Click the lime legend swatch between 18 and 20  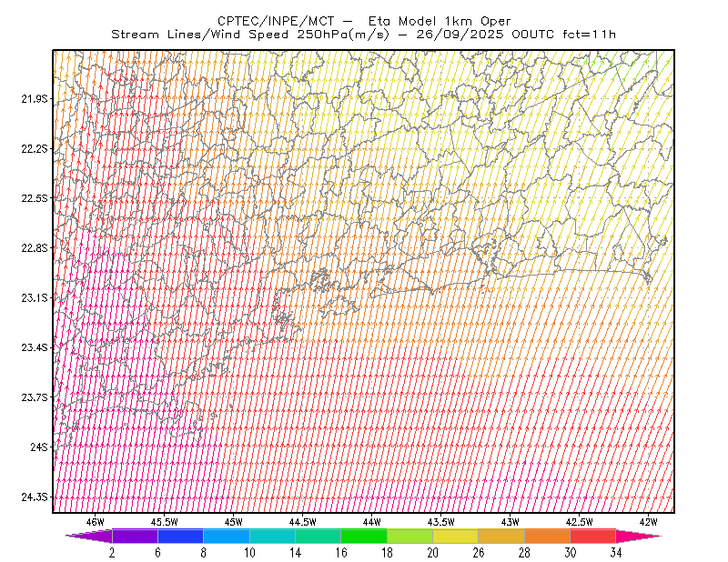pos(410,536)
